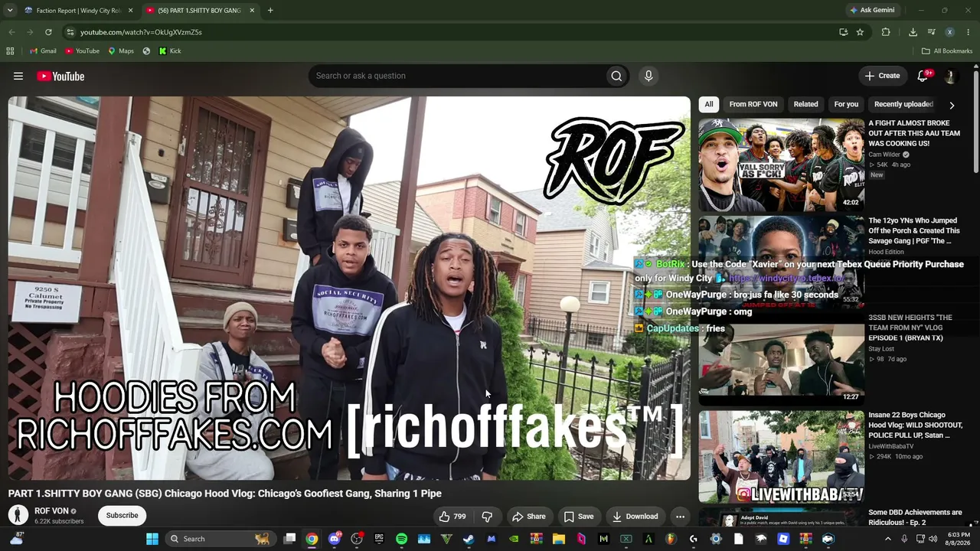Open the 12yo YNs video title
Viewport: 980px width, 551px height.
[x=914, y=231]
